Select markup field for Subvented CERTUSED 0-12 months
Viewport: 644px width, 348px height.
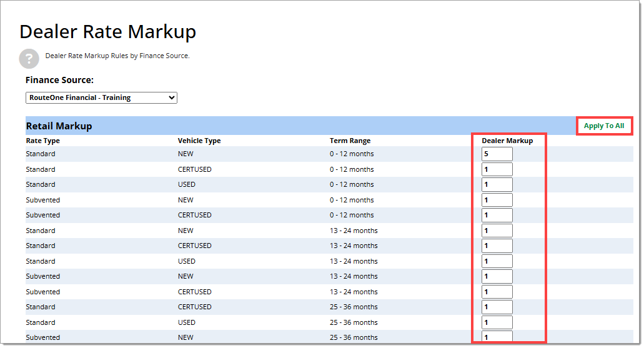point(497,215)
